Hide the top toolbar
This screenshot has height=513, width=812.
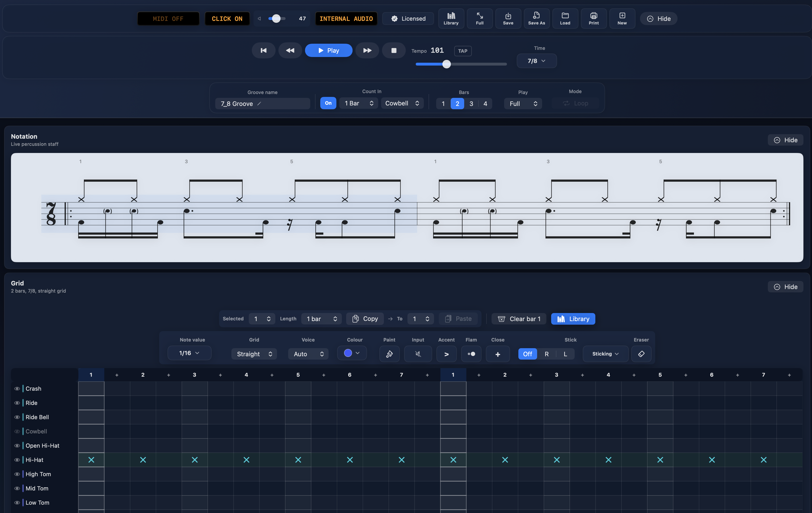tap(659, 19)
